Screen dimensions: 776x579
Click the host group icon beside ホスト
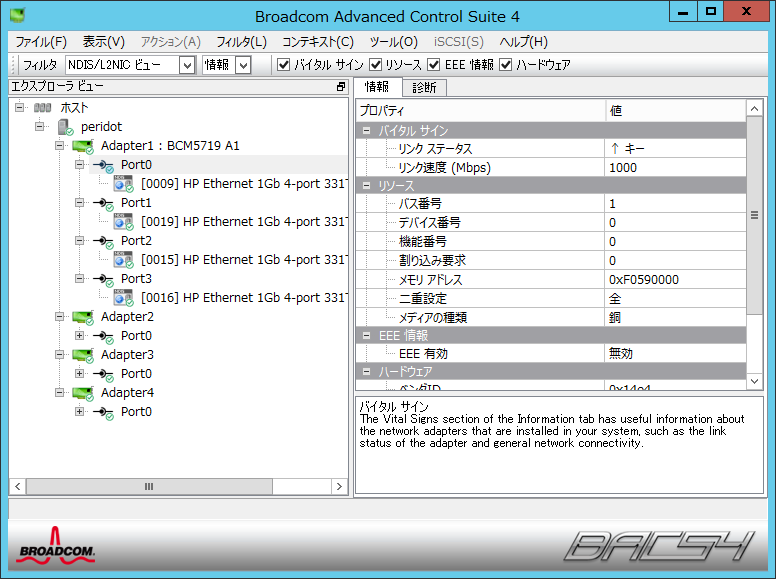(x=43, y=107)
